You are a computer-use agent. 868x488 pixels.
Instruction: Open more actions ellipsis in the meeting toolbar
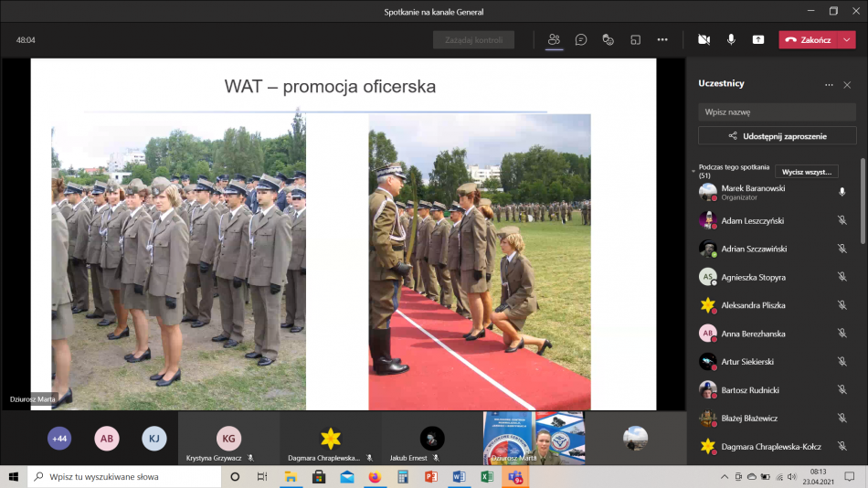tap(662, 40)
